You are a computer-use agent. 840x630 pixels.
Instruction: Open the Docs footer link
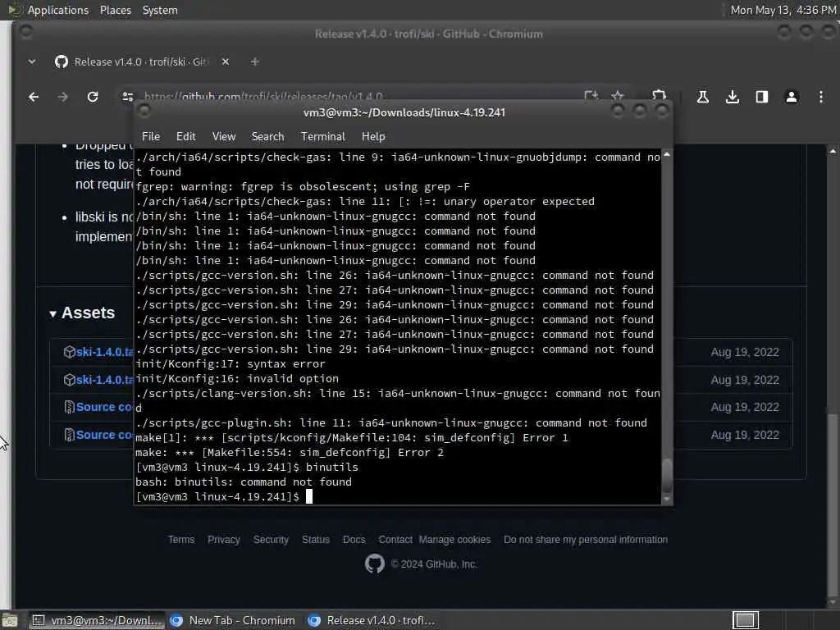pyautogui.click(x=354, y=540)
